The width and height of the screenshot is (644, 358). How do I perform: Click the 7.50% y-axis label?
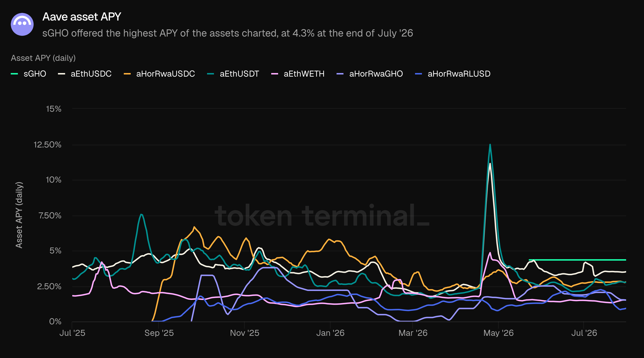[50, 216]
